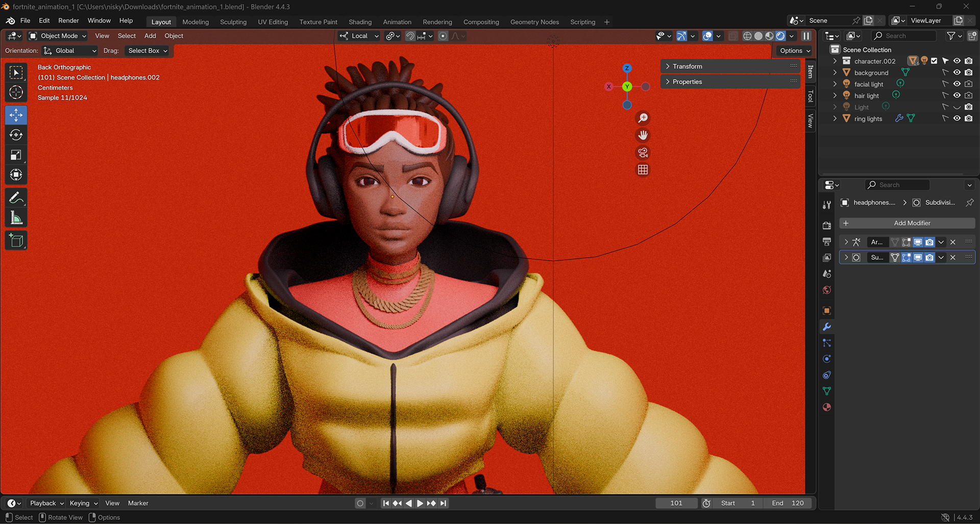Open Render properties tab
Image resolution: width=980 pixels, height=524 pixels.
point(827,225)
